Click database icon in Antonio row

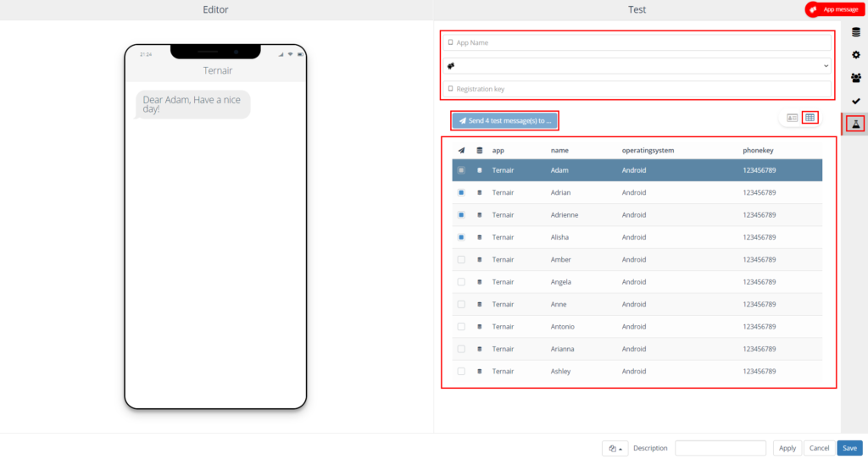click(x=480, y=327)
